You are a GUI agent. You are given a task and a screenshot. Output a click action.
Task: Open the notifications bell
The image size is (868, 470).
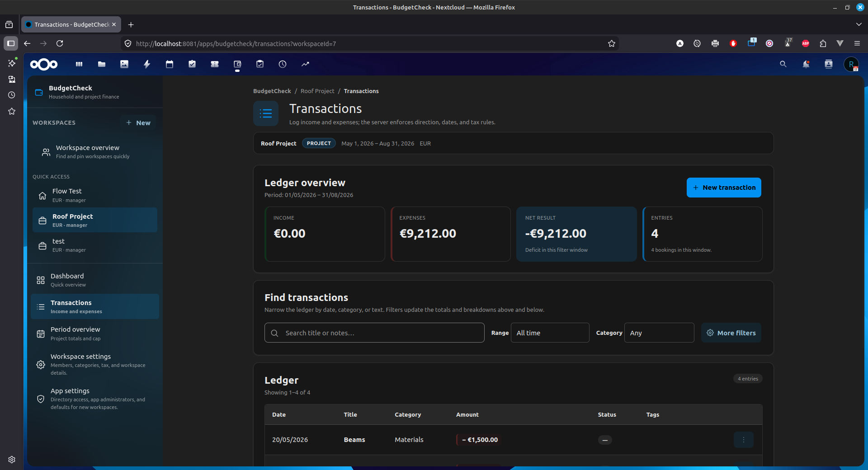pos(806,64)
